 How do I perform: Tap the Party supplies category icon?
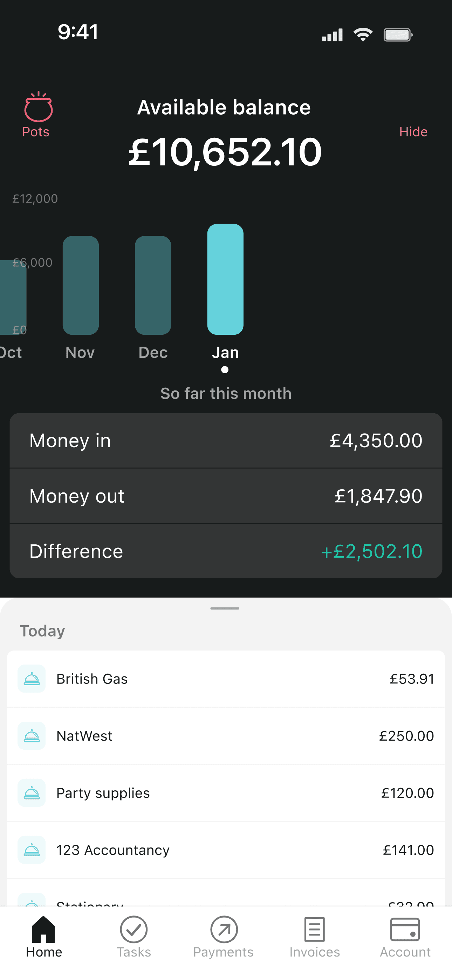(32, 793)
